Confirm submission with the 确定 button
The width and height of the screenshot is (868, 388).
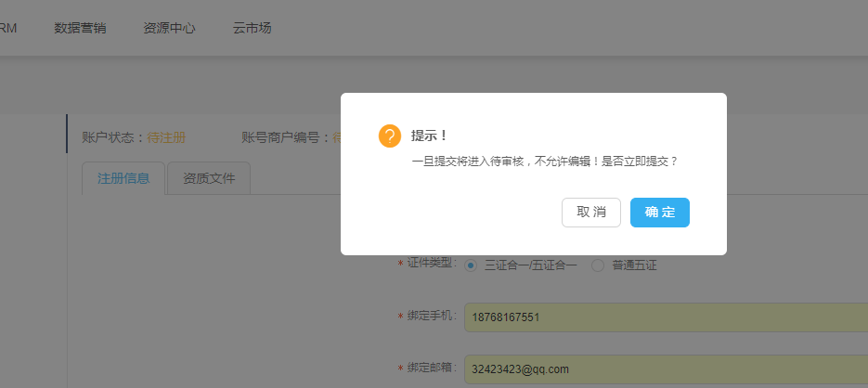659,213
